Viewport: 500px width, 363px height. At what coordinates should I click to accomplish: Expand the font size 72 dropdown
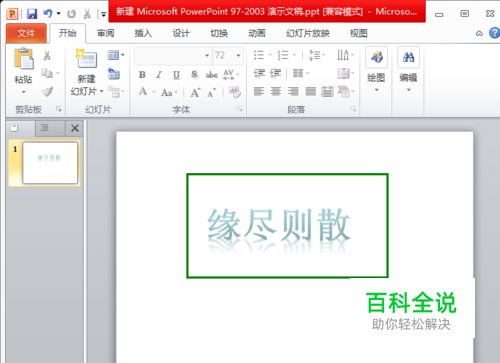[x=238, y=56]
